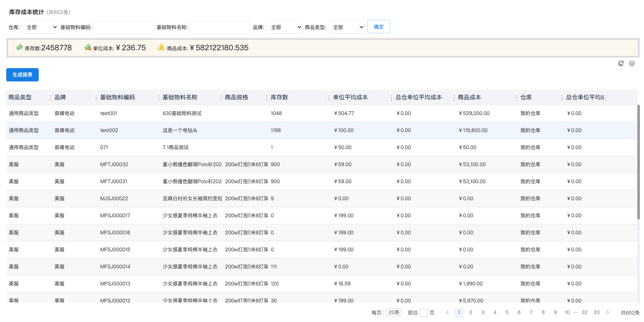Click the 确定 button
This screenshot has width=644, height=322.
(x=379, y=27)
